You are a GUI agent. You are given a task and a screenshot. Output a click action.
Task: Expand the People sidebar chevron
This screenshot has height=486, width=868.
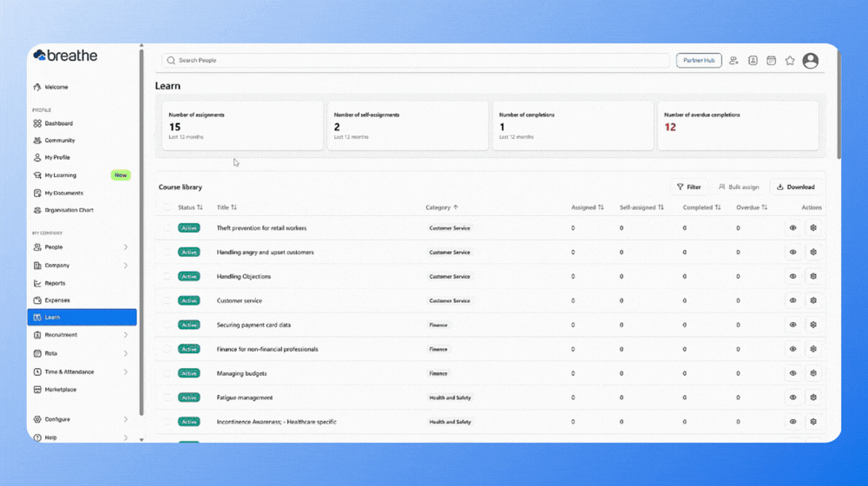pyautogui.click(x=126, y=246)
